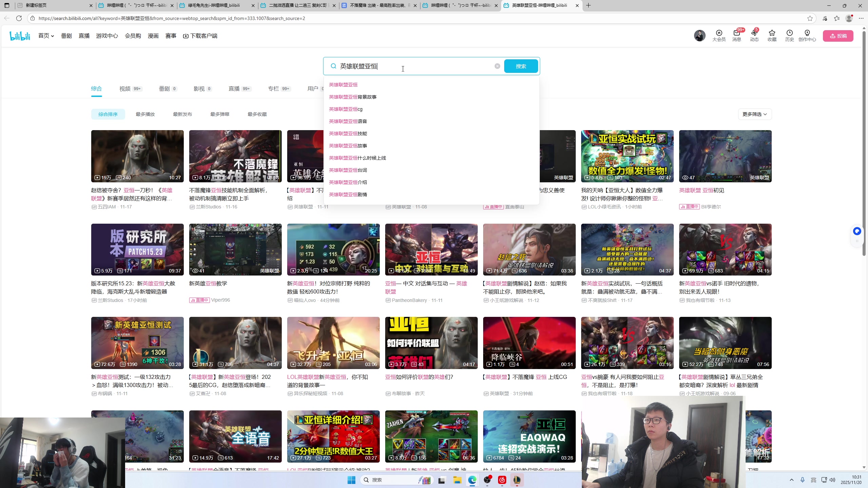The width and height of the screenshot is (868, 488).
Task: Click the page vertical scrollbar thumb
Action: [864, 142]
